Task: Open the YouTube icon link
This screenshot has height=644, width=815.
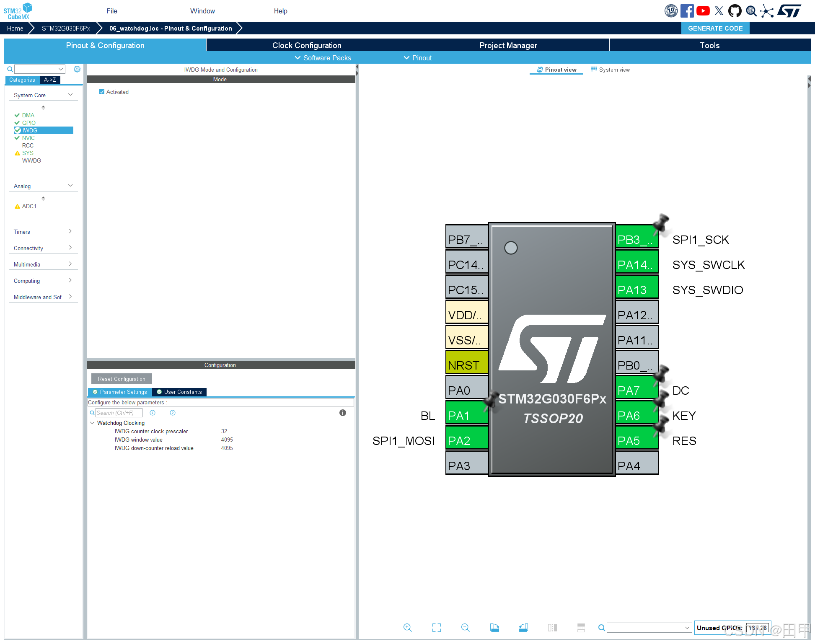Action: click(x=703, y=11)
